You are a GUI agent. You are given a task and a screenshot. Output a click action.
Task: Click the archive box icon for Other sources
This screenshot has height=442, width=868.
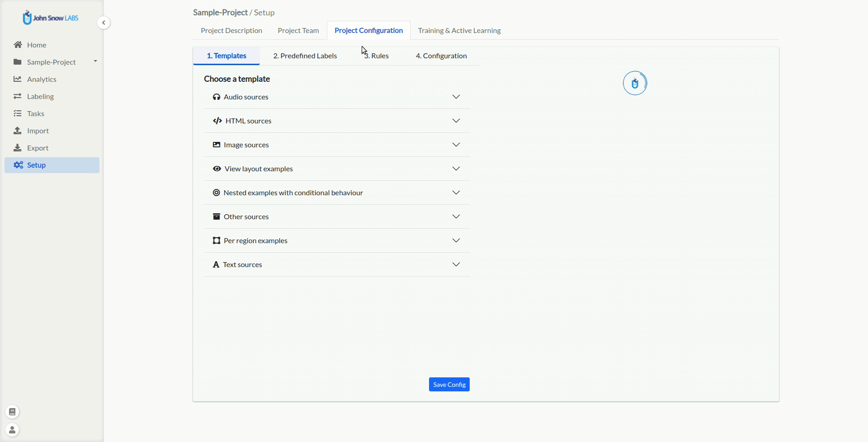pyautogui.click(x=217, y=216)
